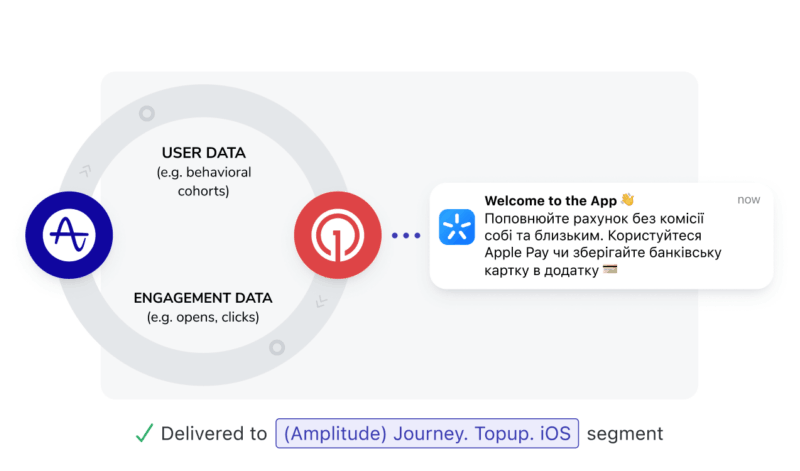Click the three blue connector dots

pos(406,236)
